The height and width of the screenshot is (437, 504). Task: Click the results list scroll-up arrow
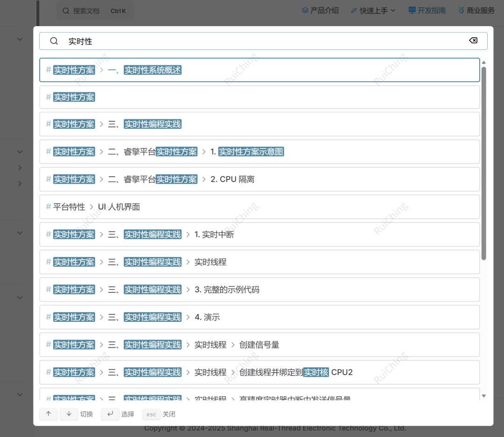click(484, 62)
